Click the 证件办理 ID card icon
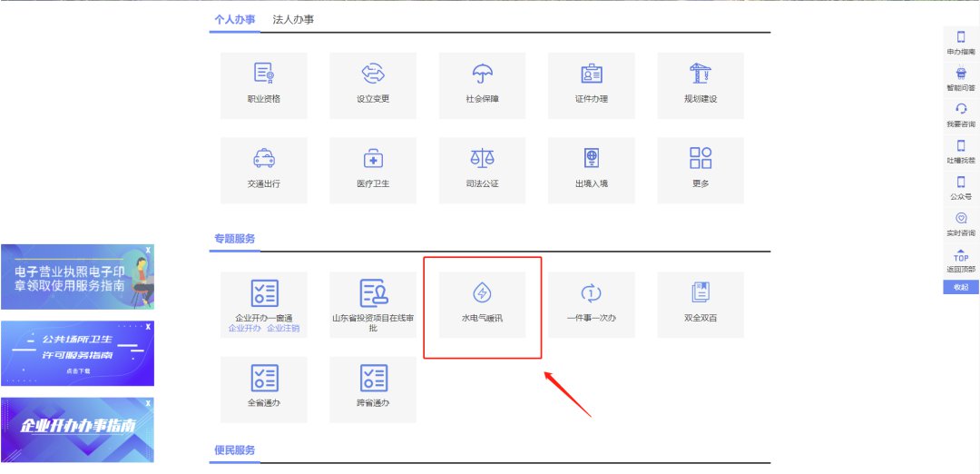The image size is (980, 474). [591, 74]
